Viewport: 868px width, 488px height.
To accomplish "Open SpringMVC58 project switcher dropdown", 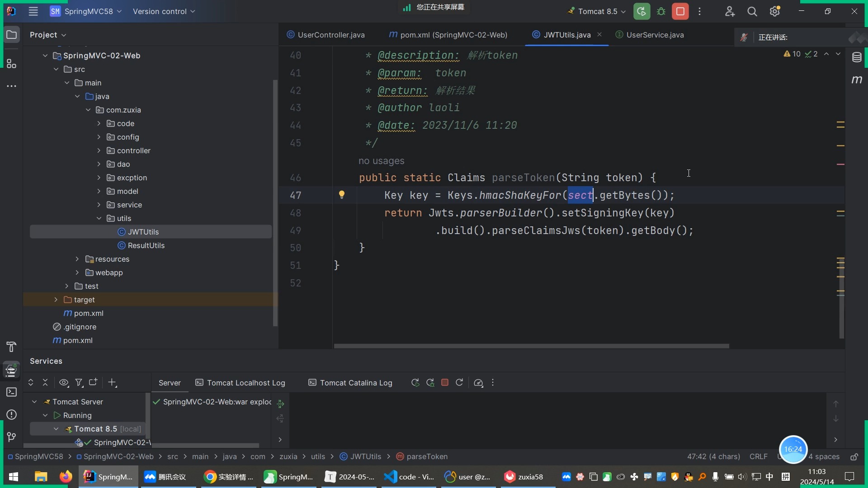I will tap(86, 11).
